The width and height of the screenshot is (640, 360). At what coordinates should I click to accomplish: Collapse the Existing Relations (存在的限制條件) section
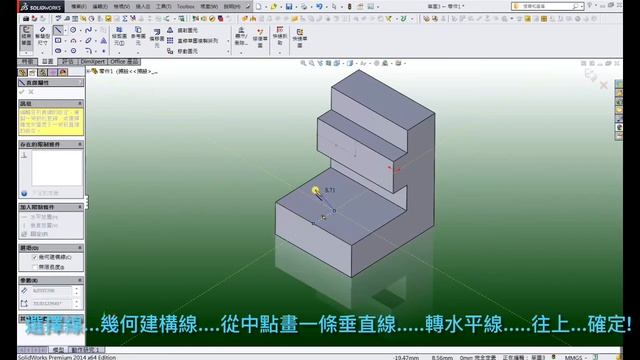[80, 144]
